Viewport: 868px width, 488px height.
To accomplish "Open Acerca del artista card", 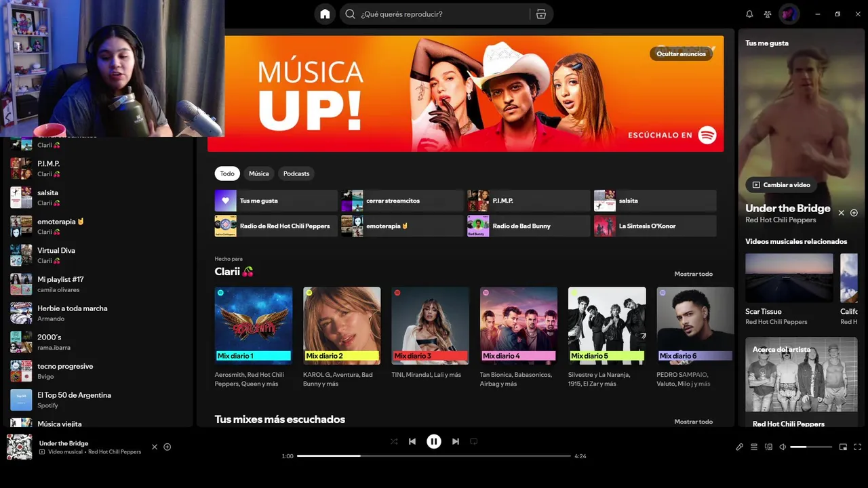I will pyautogui.click(x=802, y=382).
